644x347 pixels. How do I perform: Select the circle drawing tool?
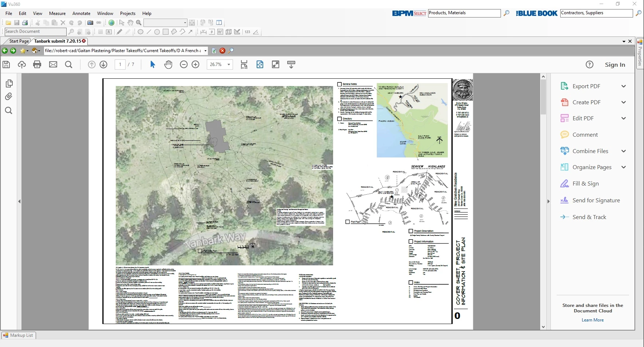[x=157, y=32]
